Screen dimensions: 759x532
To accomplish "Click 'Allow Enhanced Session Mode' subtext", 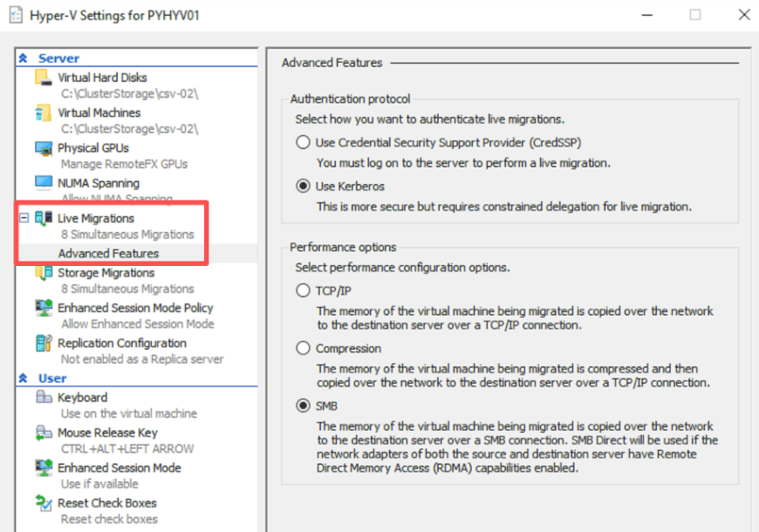I will (138, 324).
